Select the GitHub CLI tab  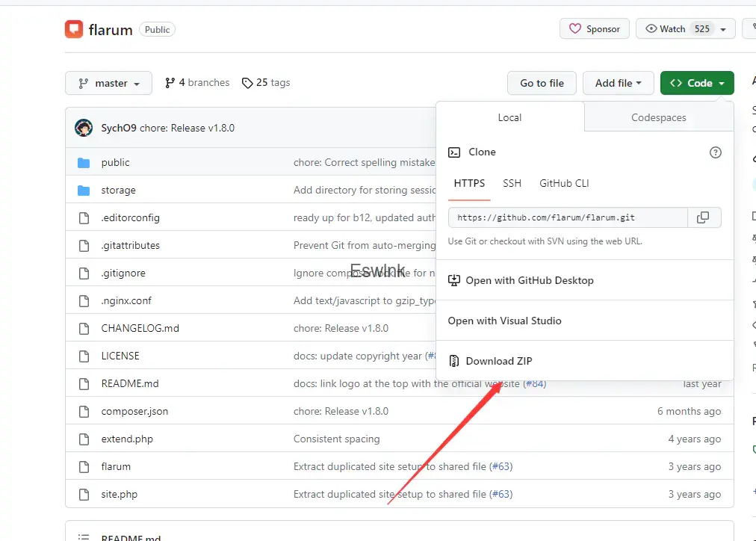(564, 183)
